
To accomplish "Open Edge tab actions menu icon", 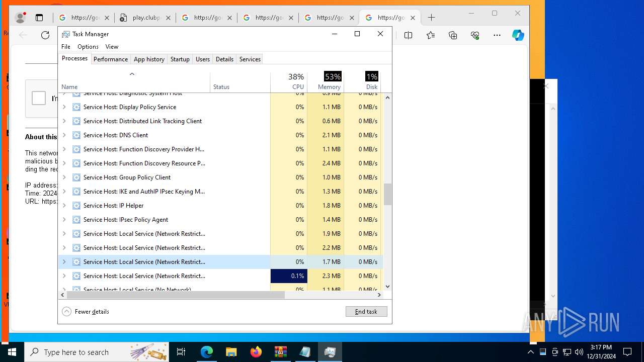I will pos(39,18).
